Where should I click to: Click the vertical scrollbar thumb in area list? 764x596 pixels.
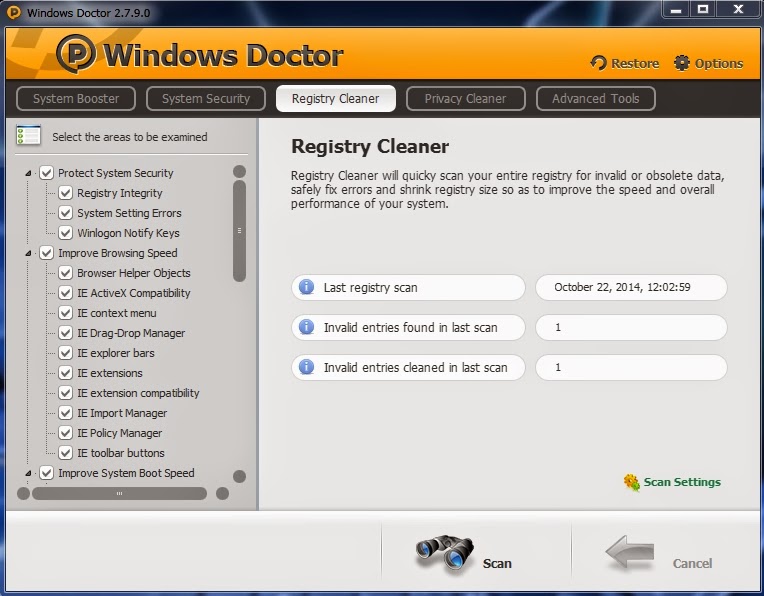coord(239,231)
